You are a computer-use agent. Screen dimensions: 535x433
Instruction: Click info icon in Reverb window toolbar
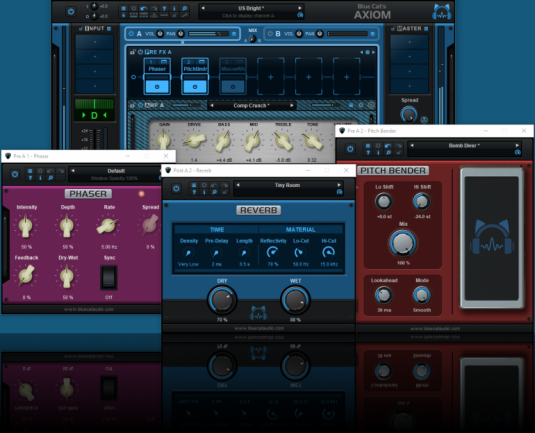click(x=204, y=192)
